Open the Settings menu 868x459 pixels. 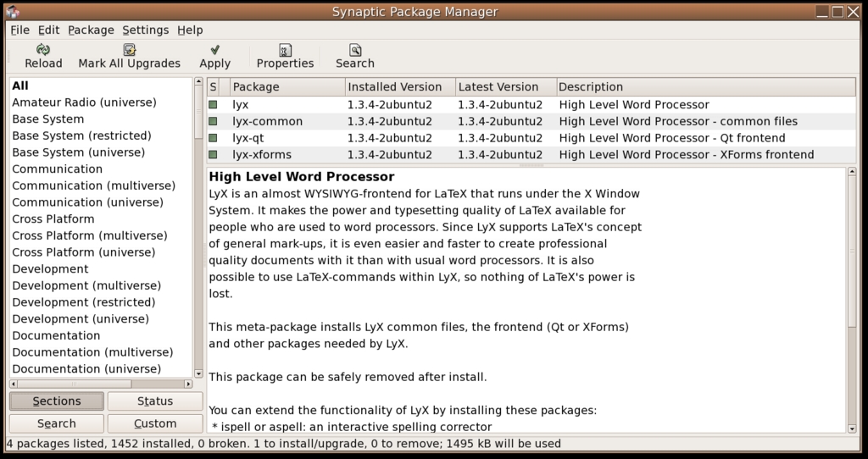coord(145,30)
